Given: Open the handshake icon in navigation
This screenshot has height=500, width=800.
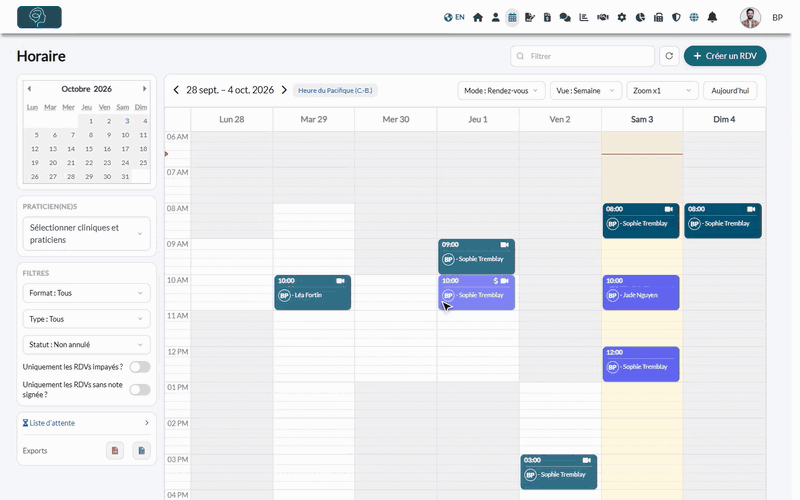Looking at the screenshot, I should (603, 17).
